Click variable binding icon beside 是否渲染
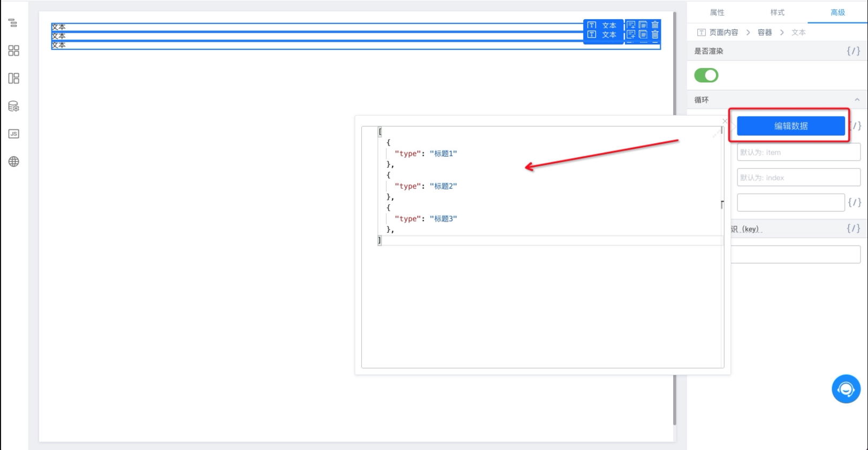 click(x=854, y=51)
